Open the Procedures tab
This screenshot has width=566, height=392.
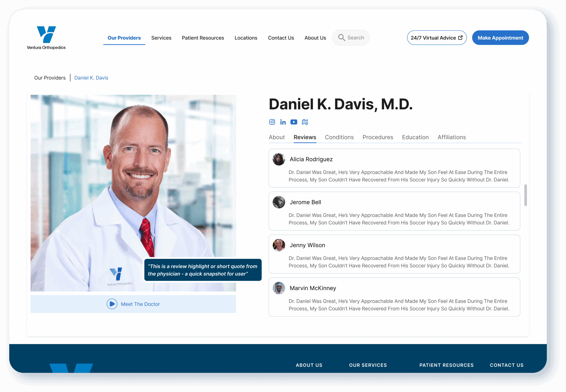tap(378, 137)
